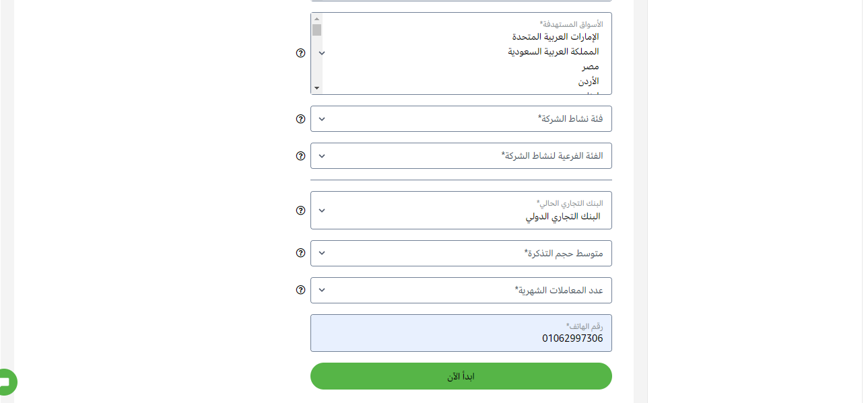Click help icon beside البنك التجاري الحالي
This screenshot has width=868, height=403.
(x=301, y=211)
